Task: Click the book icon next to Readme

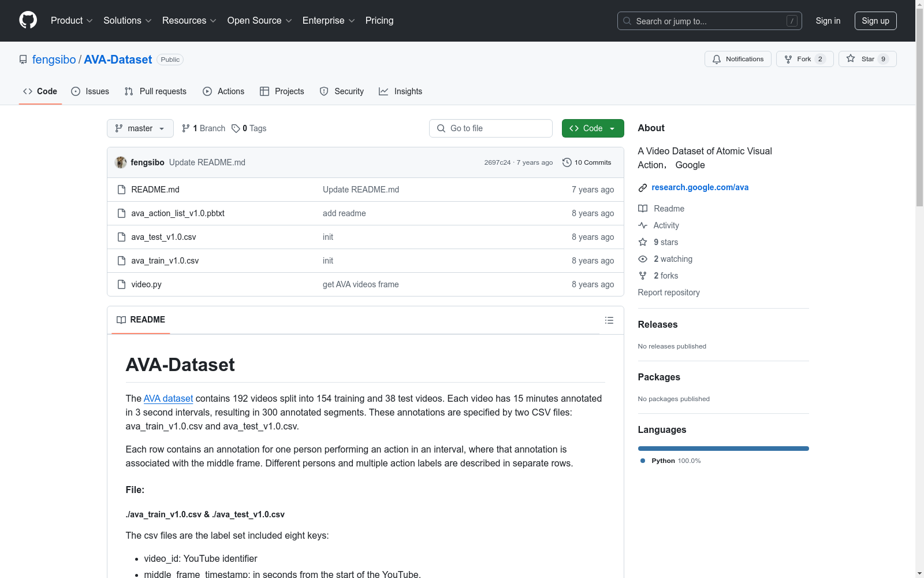Action: click(x=643, y=209)
